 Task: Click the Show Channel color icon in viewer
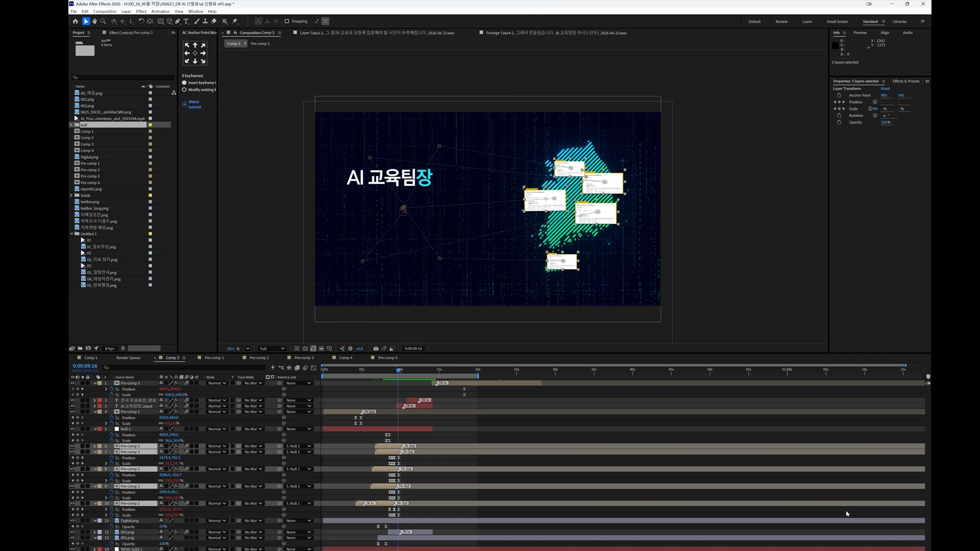pos(342,348)
